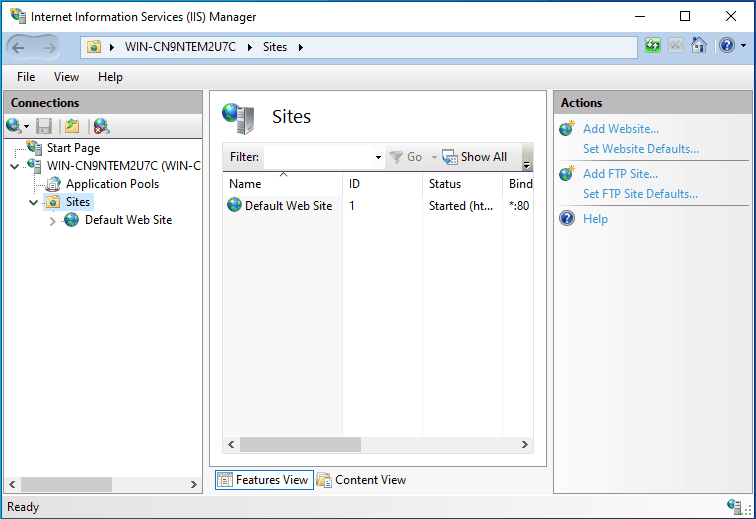Switch to Content View tab
The image size is (756, 519).
(x=361, y=480)
